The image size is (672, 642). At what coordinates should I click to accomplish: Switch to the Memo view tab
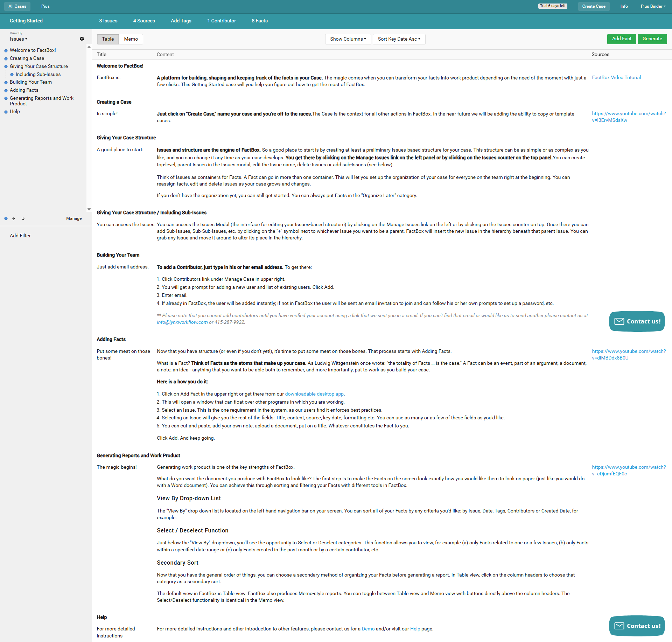click(x=131, y=39)
